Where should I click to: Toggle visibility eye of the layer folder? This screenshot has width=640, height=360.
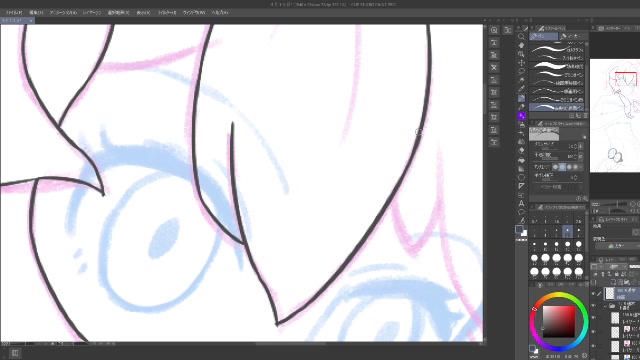click(x=594, y=305)
